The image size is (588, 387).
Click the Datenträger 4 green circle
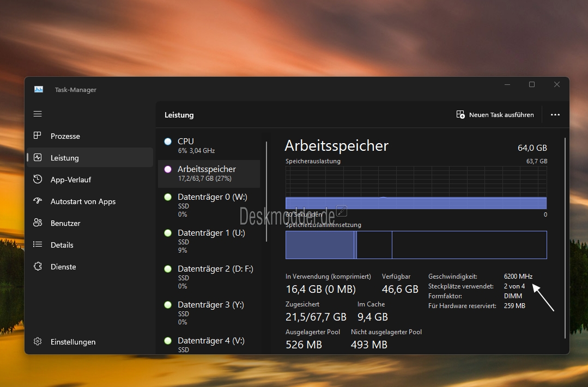168,341
